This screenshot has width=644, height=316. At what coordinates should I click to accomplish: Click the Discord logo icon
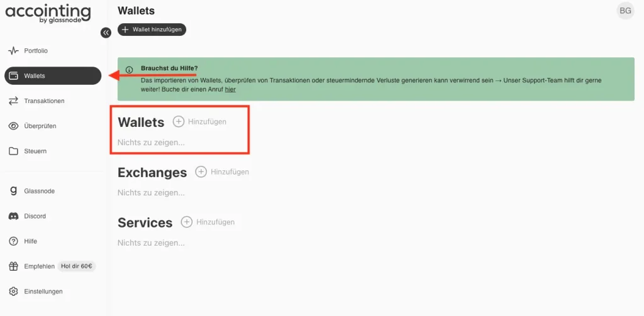point(13,216)
